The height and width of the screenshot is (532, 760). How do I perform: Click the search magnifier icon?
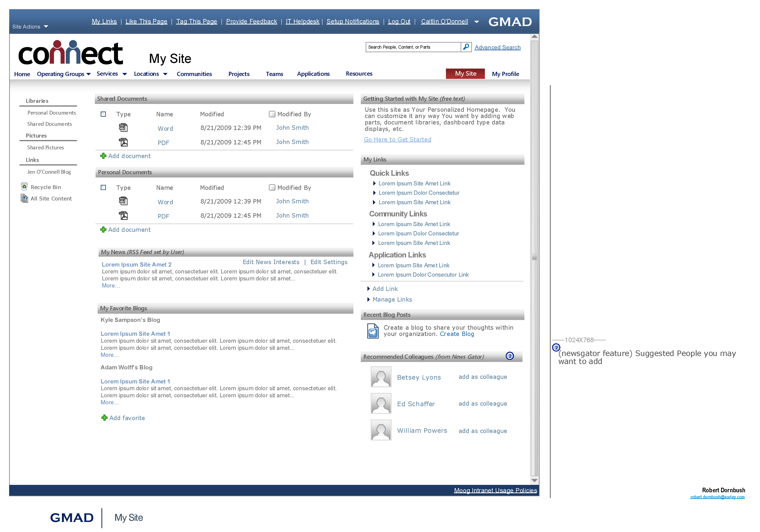click(466, 47)
